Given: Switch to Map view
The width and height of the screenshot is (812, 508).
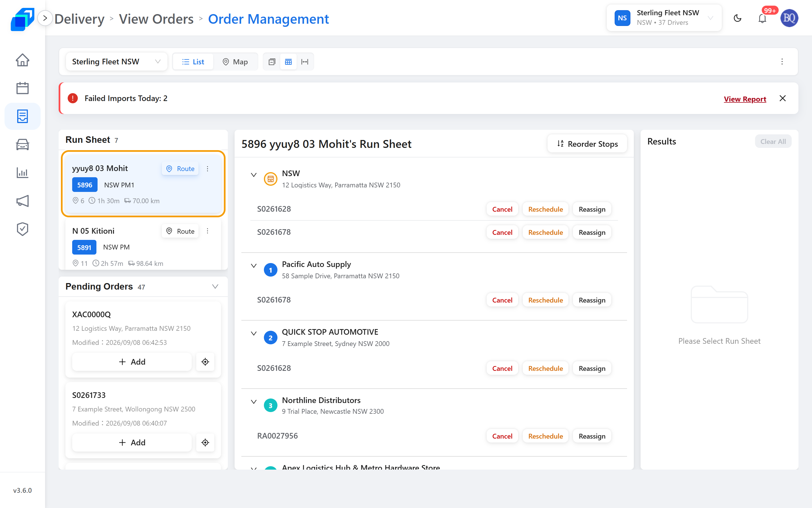Looking at the screenshot, I should click(235, 62).
